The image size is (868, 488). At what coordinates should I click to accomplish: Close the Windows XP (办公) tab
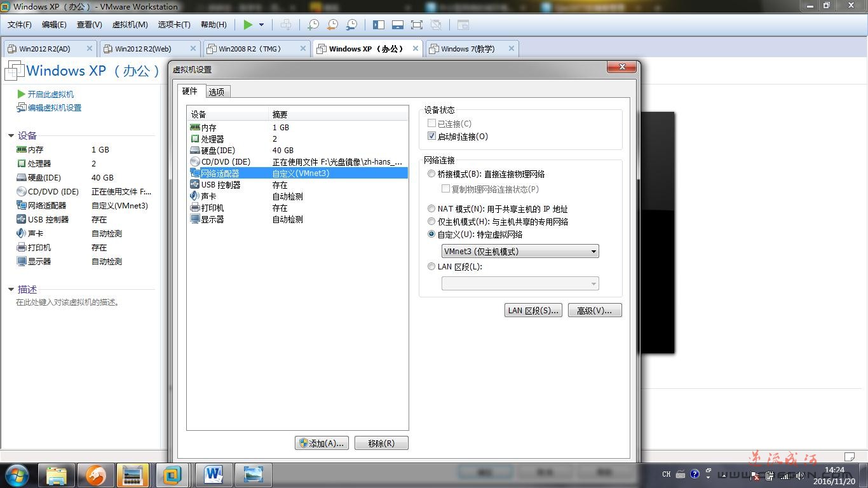(416, 48)
